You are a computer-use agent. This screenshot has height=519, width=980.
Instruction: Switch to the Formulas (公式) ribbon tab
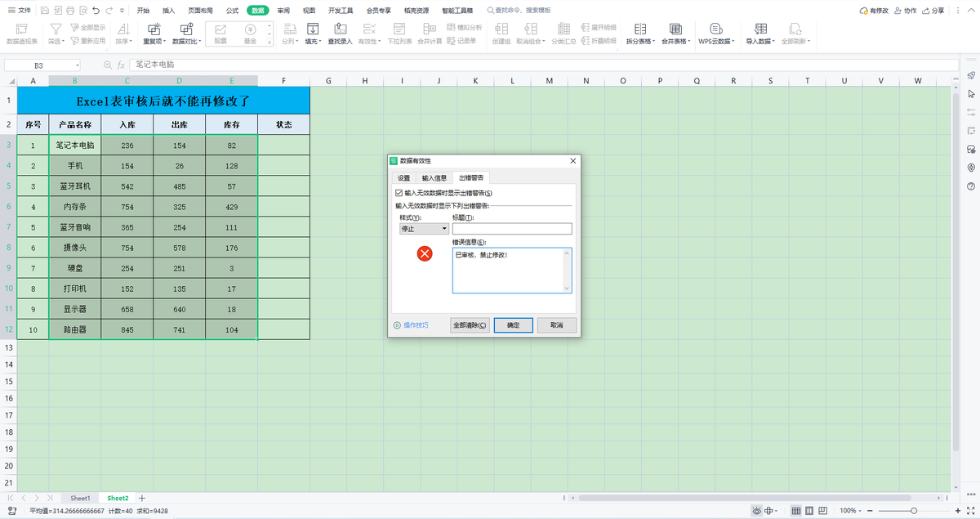(x=232, y=11)
